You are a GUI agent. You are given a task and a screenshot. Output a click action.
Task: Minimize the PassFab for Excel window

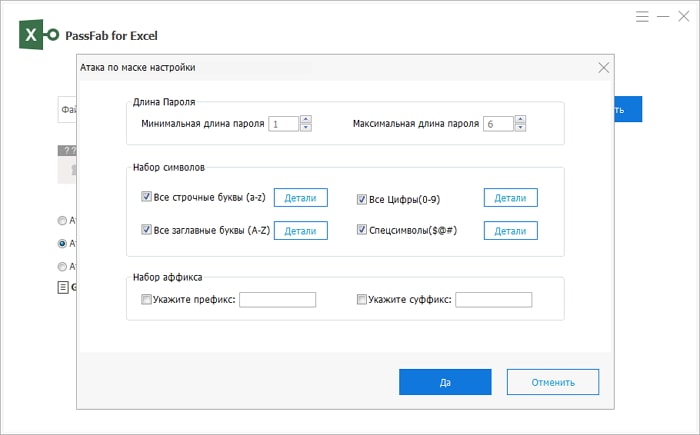click(x=663, y=17)
